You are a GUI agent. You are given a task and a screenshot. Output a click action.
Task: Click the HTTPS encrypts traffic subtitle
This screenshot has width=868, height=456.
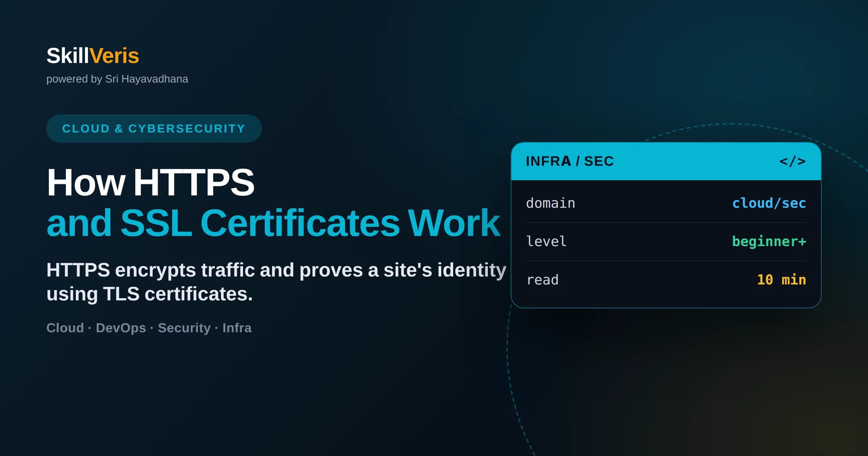tap(276, 282)
